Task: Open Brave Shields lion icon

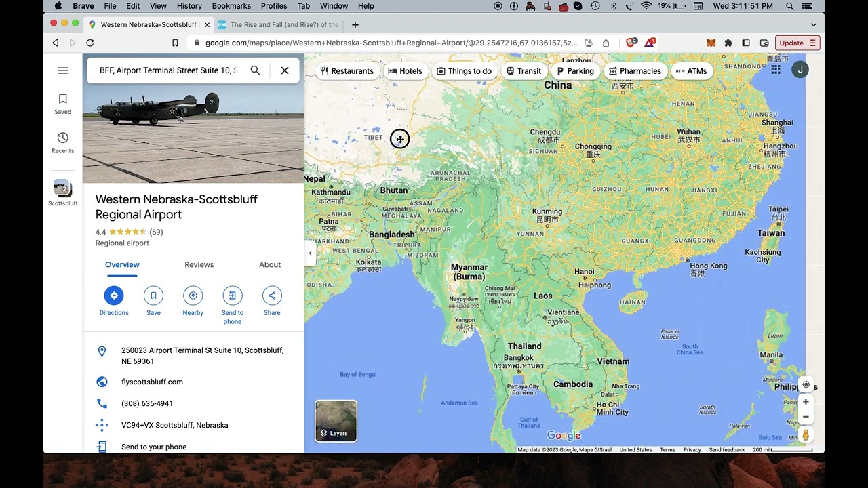Action: coord(631,43)
